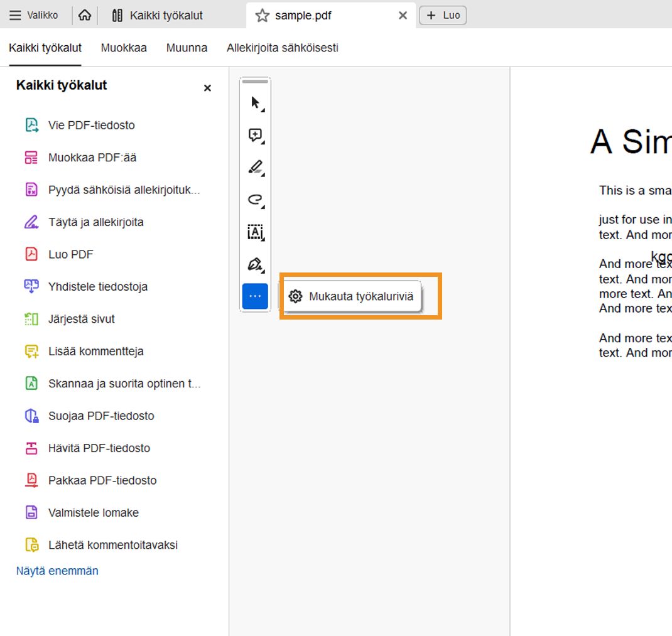Click the Näytä enemmän link

[57, 571]
